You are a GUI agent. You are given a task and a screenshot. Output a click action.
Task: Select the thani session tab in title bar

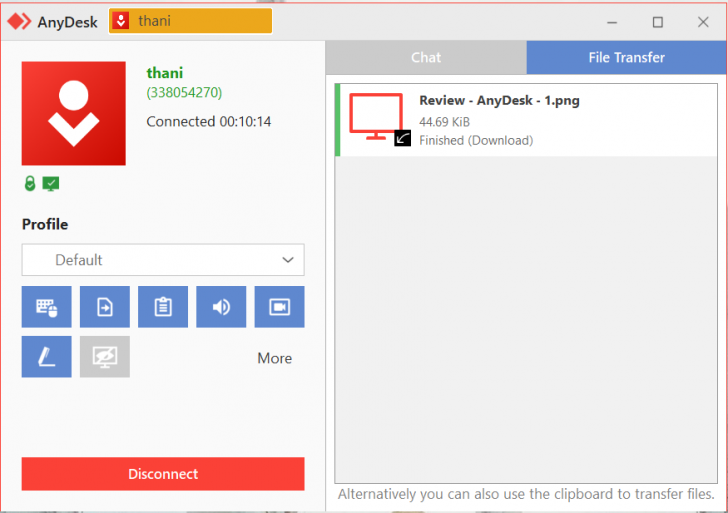pos(190,21)
